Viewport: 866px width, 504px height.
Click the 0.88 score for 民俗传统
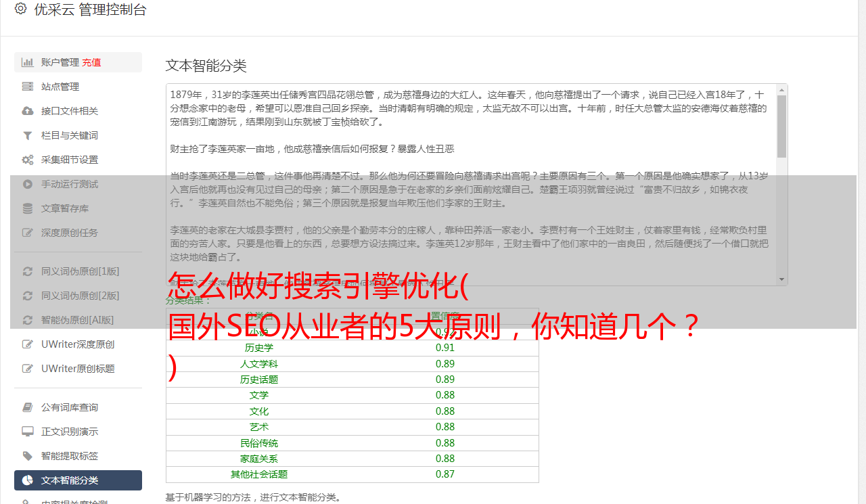[x=445, y=443]
